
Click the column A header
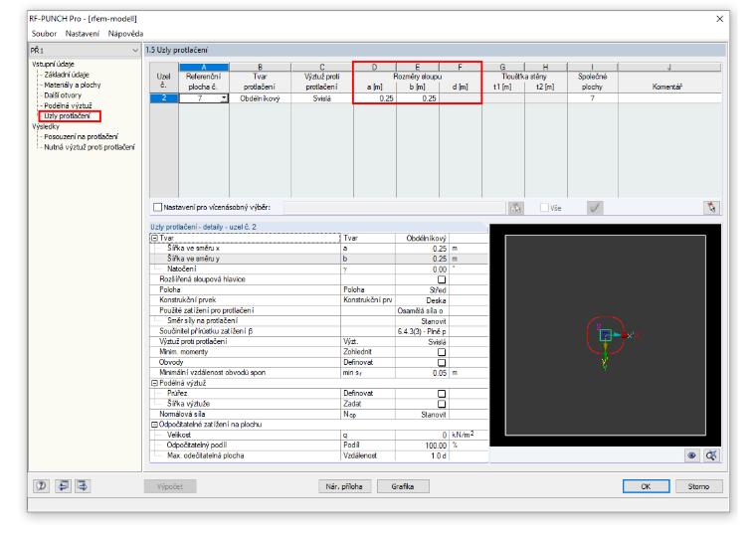pos(204,67)
